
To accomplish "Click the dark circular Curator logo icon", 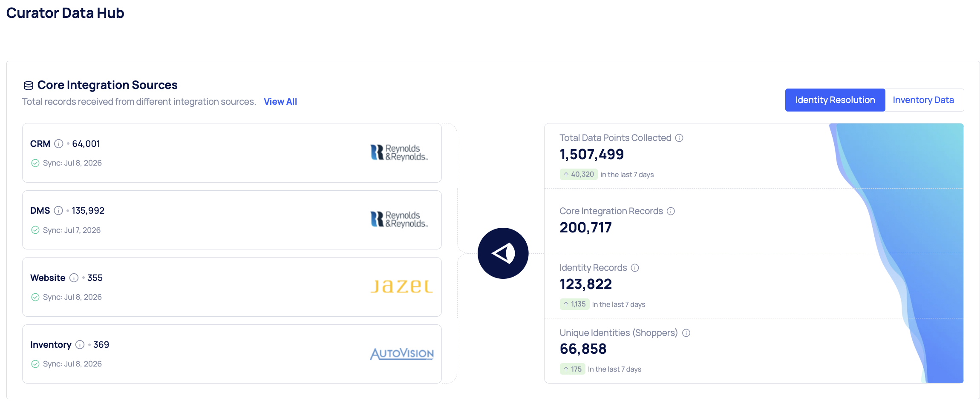I will click(x=503, y=253).
